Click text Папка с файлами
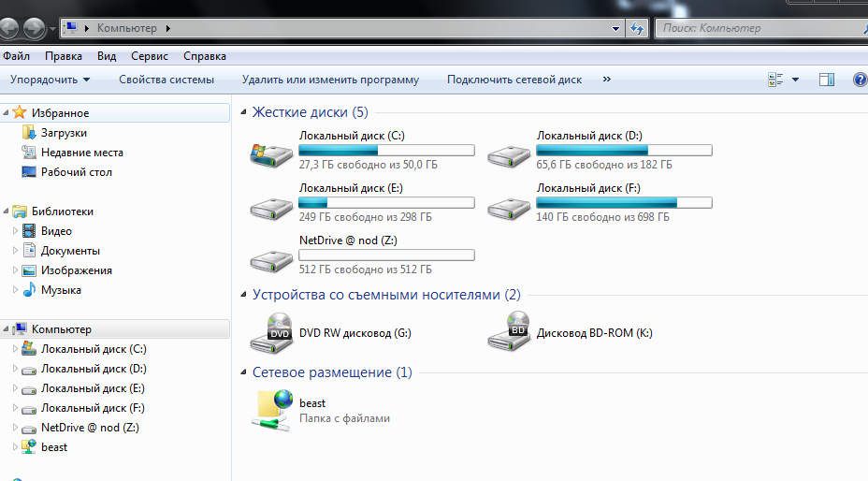Viewport: 868px width, 481px height. [344, 418]
